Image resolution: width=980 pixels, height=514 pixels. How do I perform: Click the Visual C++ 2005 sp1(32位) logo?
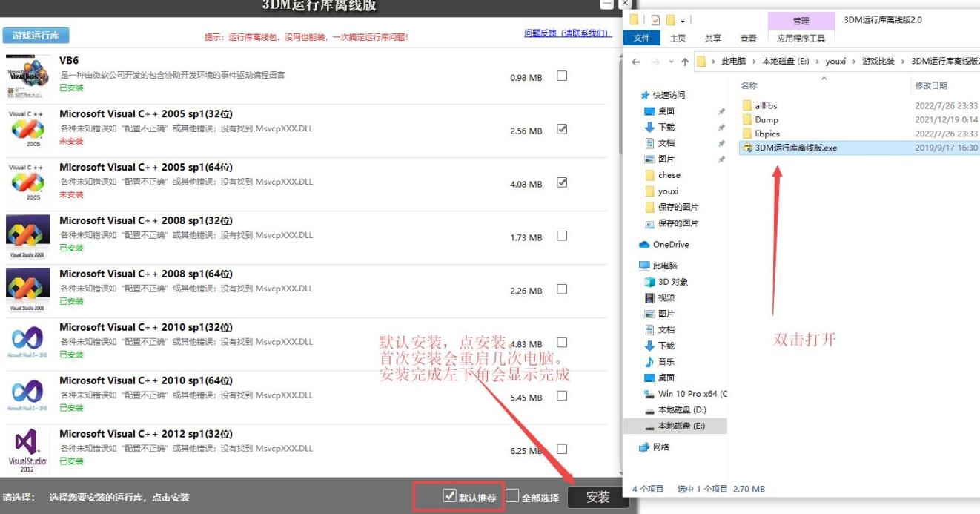point(28,131)
